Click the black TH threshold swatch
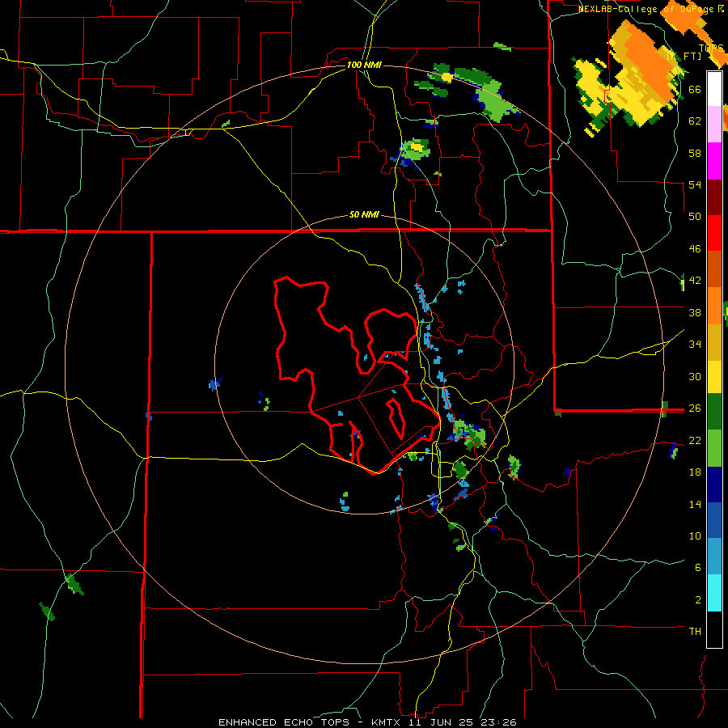This screenshot has width=728, height=728. [714, 629]
